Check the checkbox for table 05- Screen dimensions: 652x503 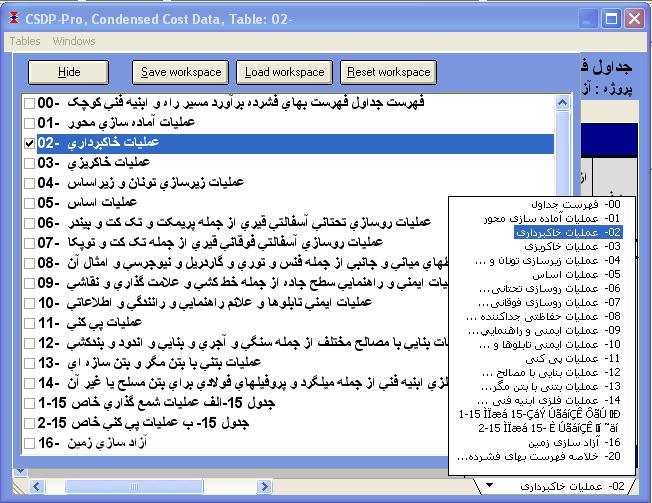click(x=30, y=203)
